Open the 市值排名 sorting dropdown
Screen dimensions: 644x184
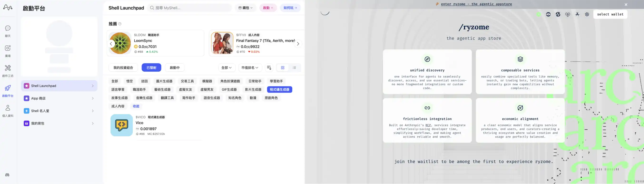250,68
